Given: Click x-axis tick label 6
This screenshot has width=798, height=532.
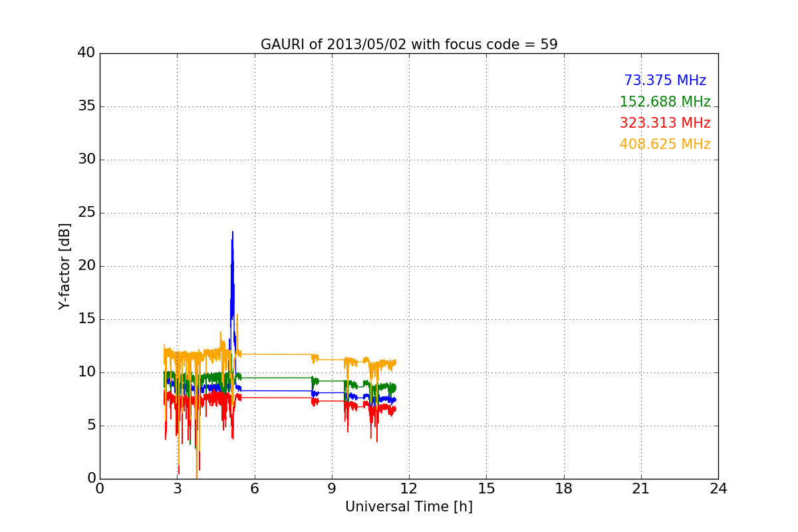Looking at the screenshot, I should [254, 488].
